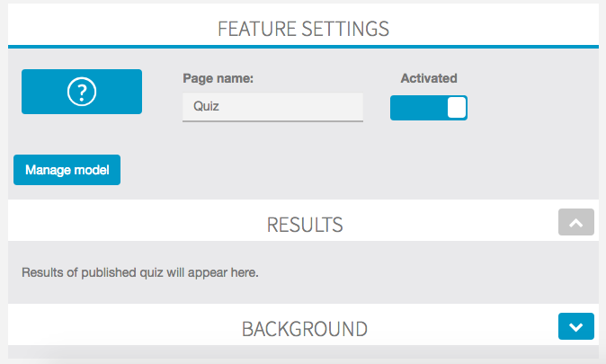Click the blue divider under Feature Settings
The width and height of the screenshot is (606, 364).
tap(303, 45)
